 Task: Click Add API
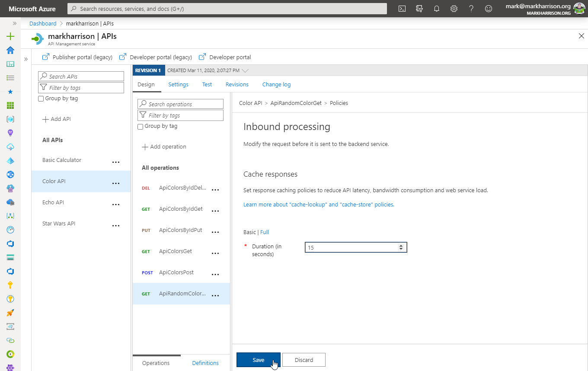(x=56, y=119)
